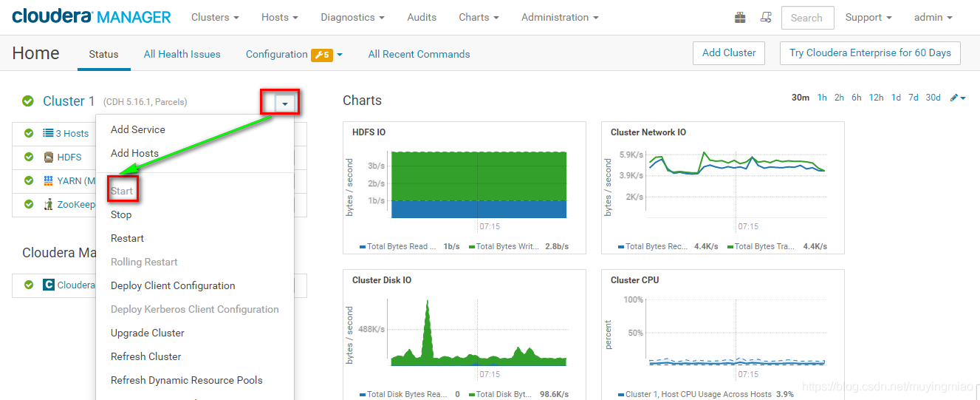Image resolution: width=980 pixels, height=400 pixels.
Task: Set chart time range to 30d
Action: 933,98
